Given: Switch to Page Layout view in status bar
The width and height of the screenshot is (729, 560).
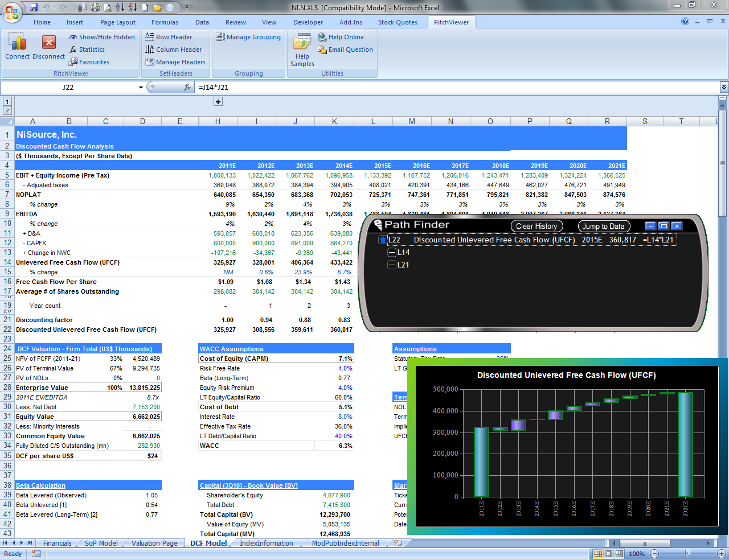Looking at the screenshot, I should click(608, 554).
